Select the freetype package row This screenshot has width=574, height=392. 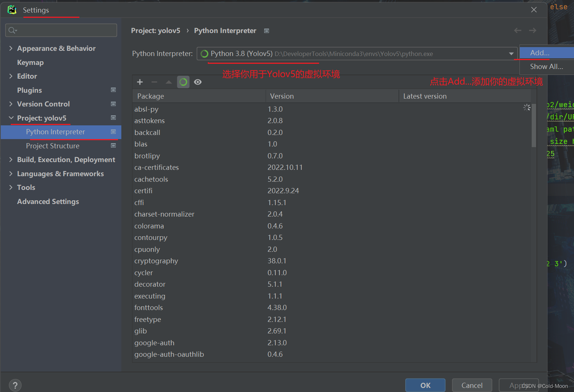click(332, 319)
